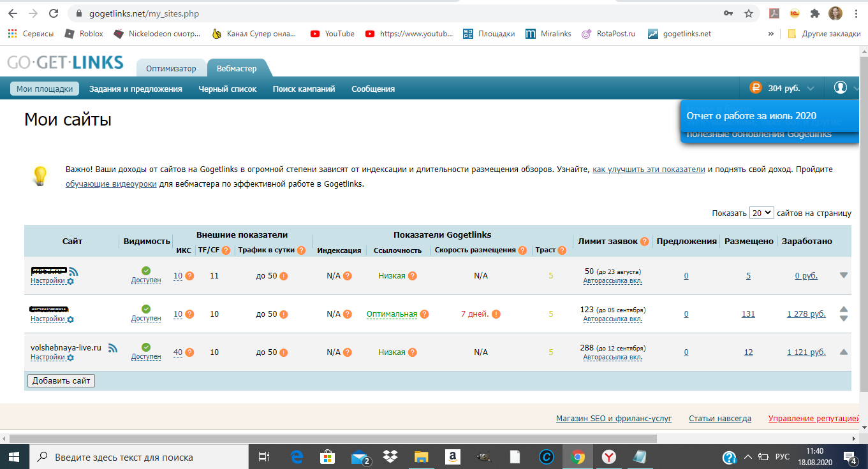Move the 1 278 руб. row down
The width and height of the screenshot is (868, 469).
(x=844, y=319)
